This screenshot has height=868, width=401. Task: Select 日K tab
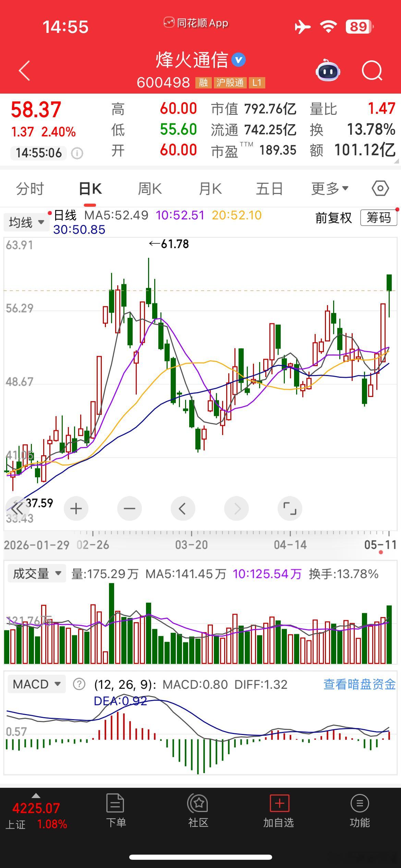pyautogui.click(x=90, y=189)
